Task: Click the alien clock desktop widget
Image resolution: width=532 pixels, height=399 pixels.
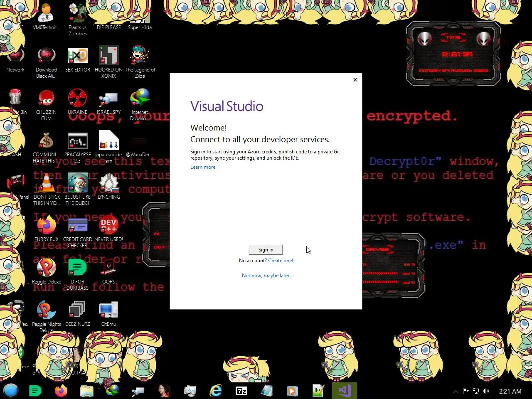Action: click(x=453, y=54)
